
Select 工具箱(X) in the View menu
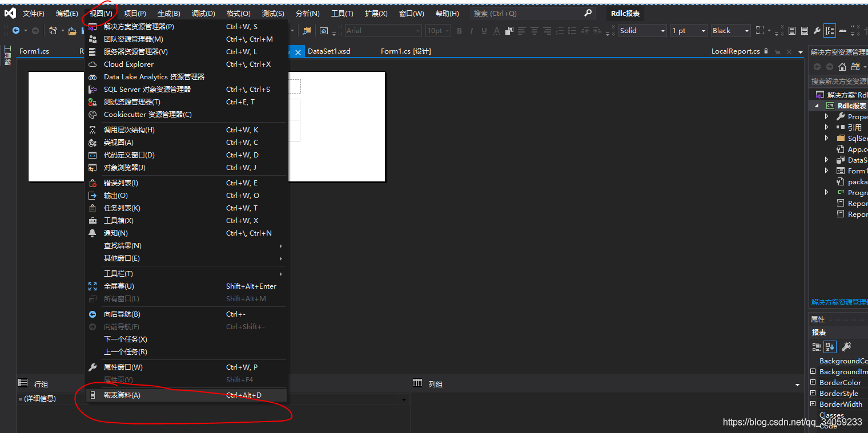(x=186, y=220)
